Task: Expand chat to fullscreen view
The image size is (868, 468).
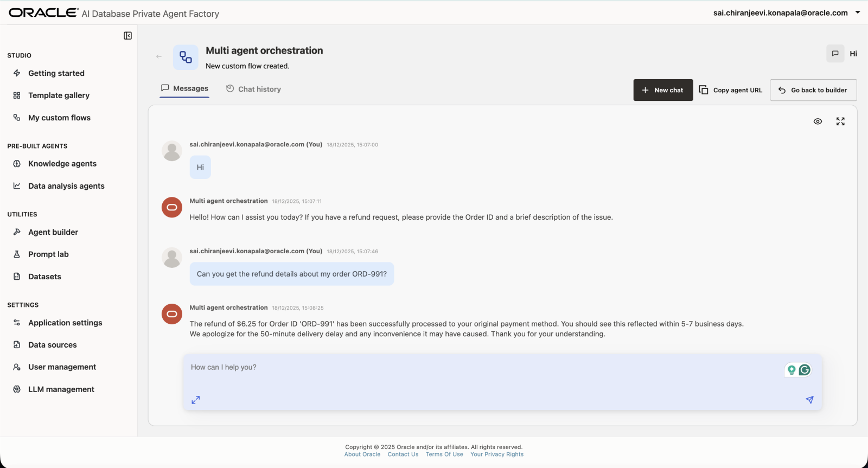Action: point(840,121)
